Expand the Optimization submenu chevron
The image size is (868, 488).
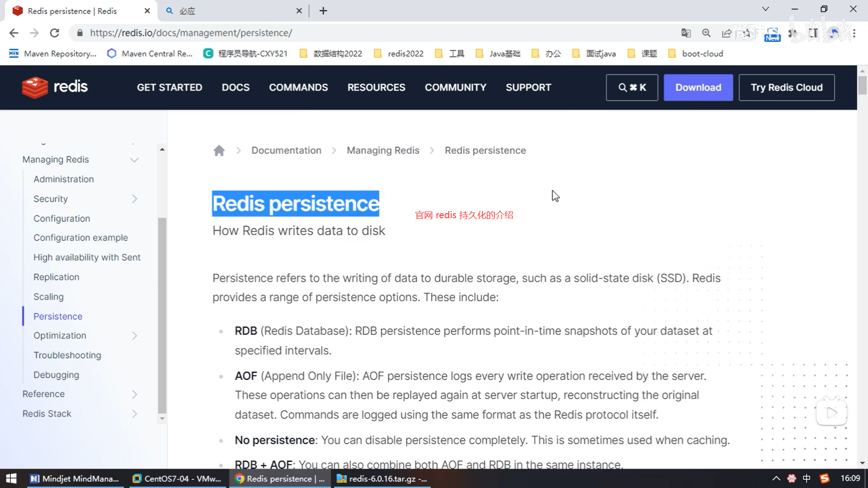coord(134,336)
